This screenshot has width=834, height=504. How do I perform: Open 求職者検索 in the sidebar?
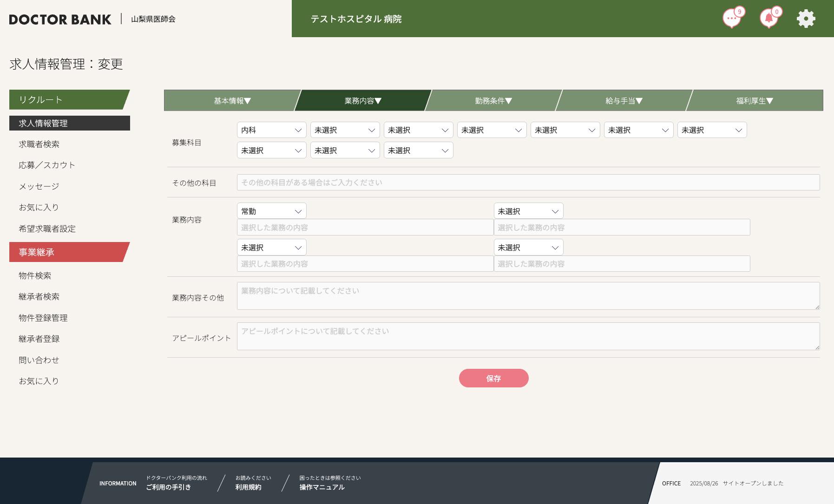(39, 144)
